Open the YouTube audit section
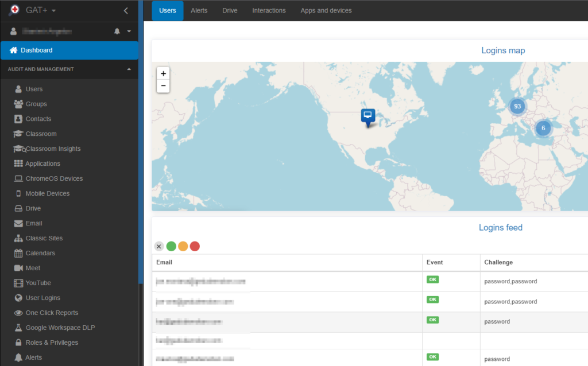The width and height of the screenshot is (588, 366). tap(38, 283)
